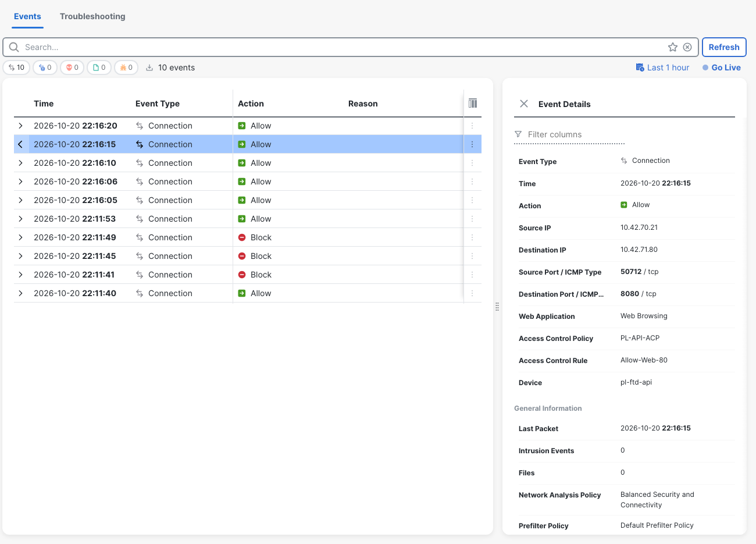The width and height of the screenshot is (756, 544).
Task: Click the Refresh button
Action: 724,47
